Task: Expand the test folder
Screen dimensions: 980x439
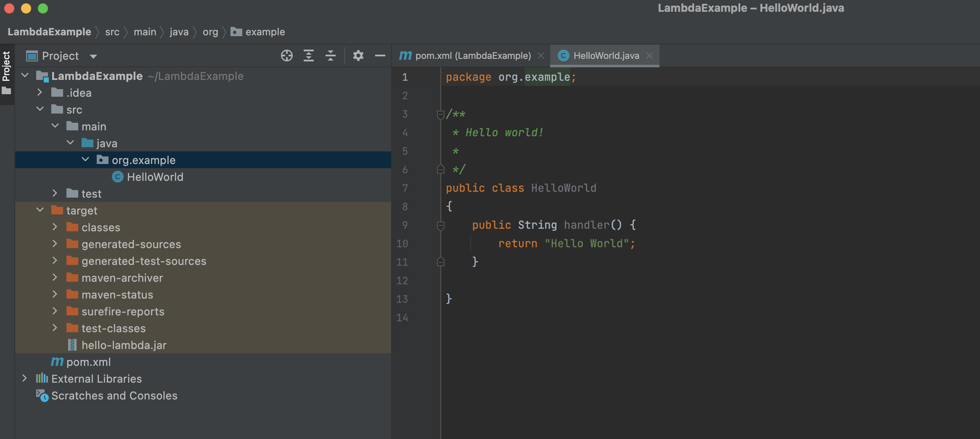Action: click(x=55, y=193)
